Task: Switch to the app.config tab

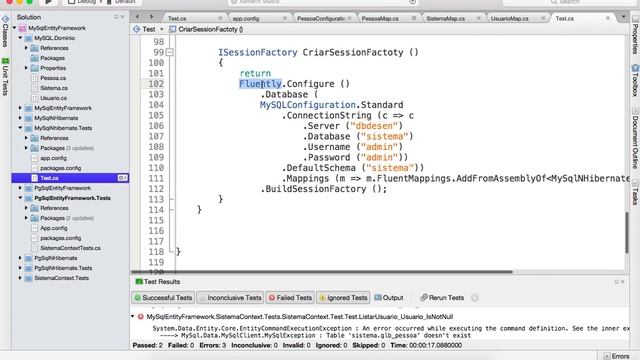Action: (246, 18)
